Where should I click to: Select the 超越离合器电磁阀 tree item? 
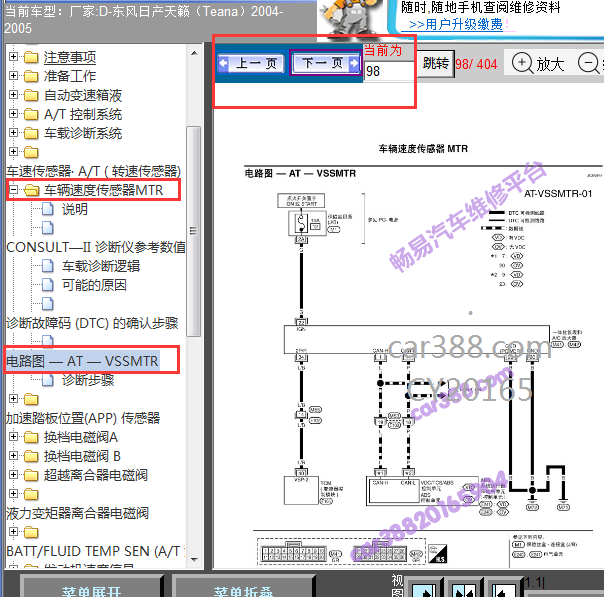click(96, 475)
